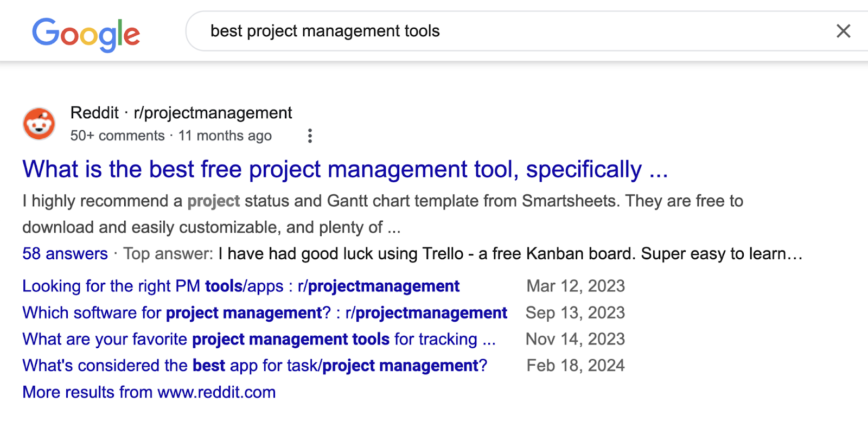Viewport: 868px width, 428px height.
Task: Click the Google logo
Action: click(x=86, y=34)
